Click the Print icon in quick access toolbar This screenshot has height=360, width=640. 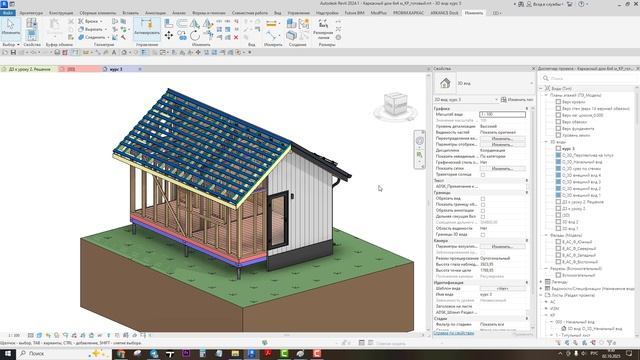57,52
